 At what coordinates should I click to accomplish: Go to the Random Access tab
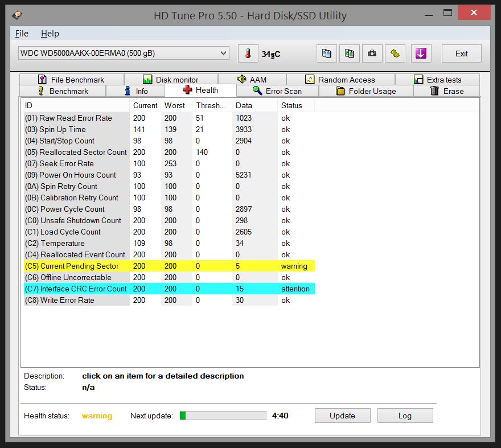pos(340,79)
